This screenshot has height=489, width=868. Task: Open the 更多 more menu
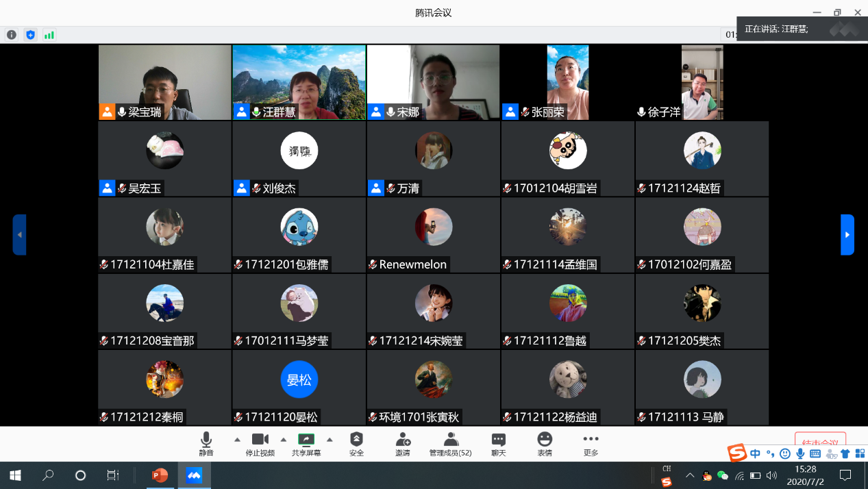[591, 443]
